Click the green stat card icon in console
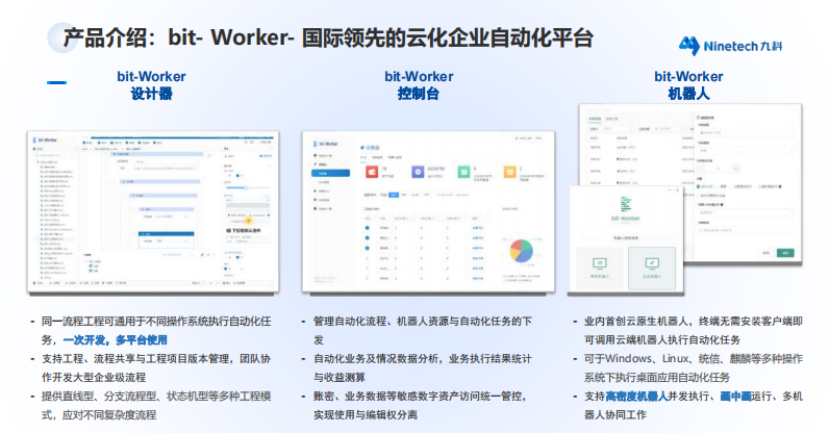 pos(464,172)
